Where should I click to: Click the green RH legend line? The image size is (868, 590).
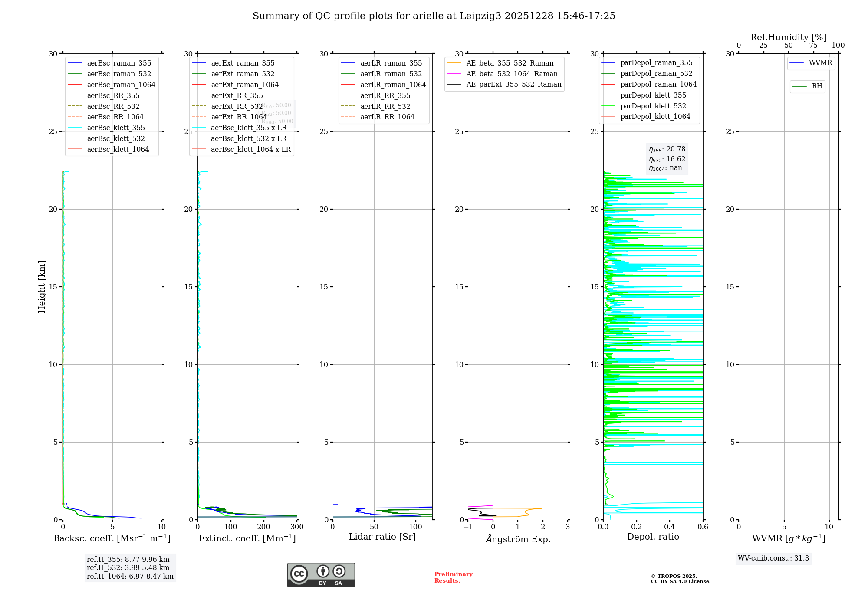pyautogui.click(x=799, y=86)
